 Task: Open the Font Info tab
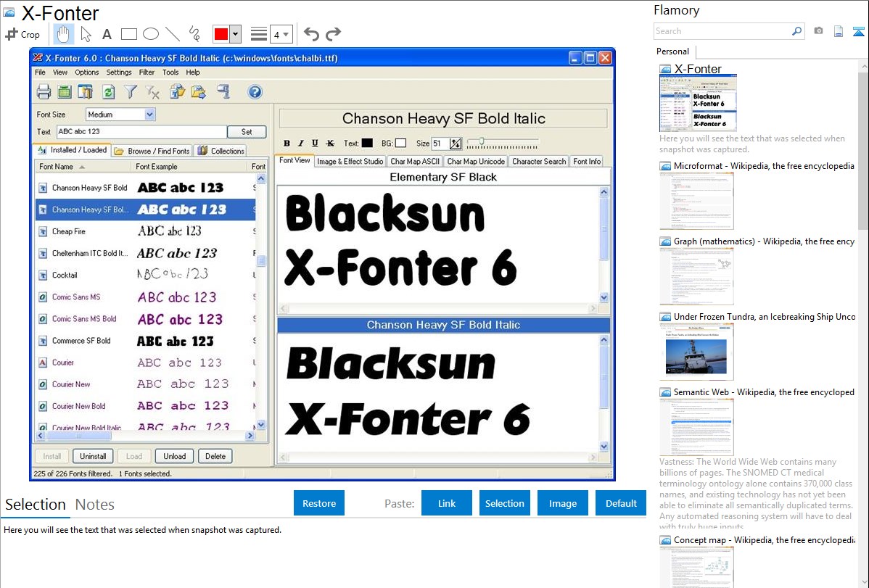[586, 161]
